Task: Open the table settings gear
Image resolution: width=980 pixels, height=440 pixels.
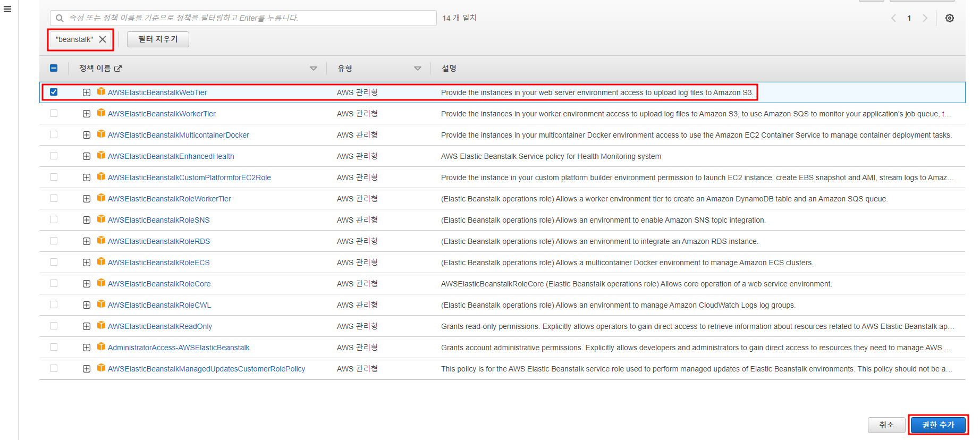Action: 950,18
